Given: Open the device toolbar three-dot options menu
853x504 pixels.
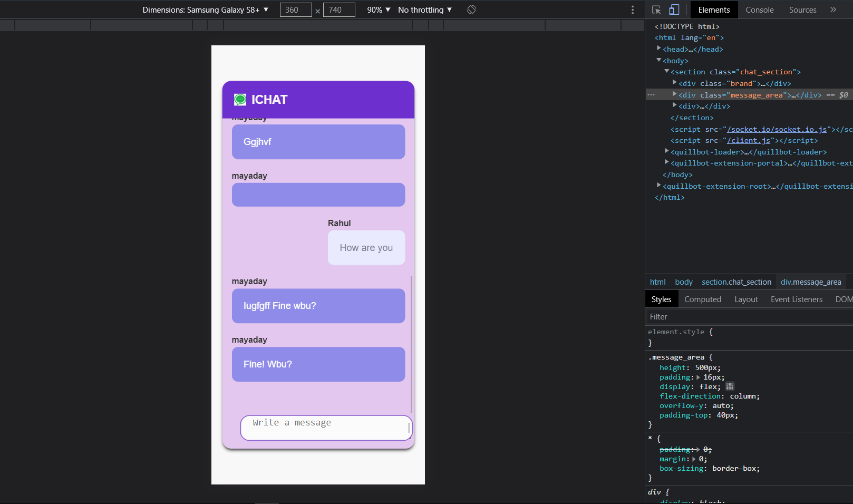Looking at the screenshot, I should (x=633, y=10).
